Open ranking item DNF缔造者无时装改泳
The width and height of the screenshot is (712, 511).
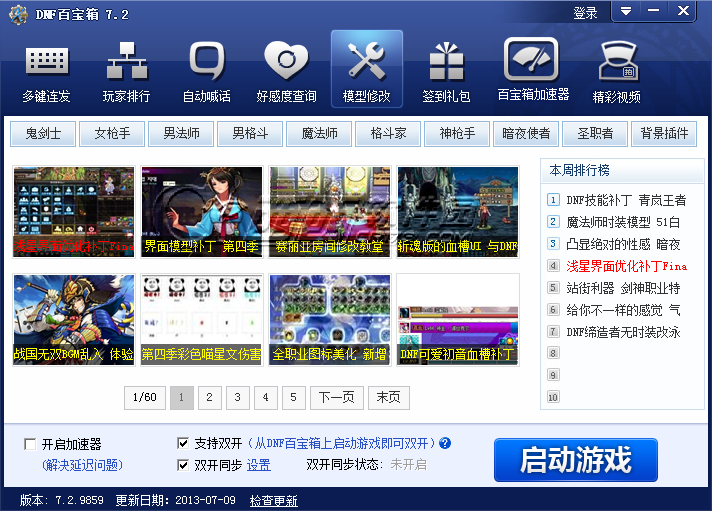click(623, 332)
